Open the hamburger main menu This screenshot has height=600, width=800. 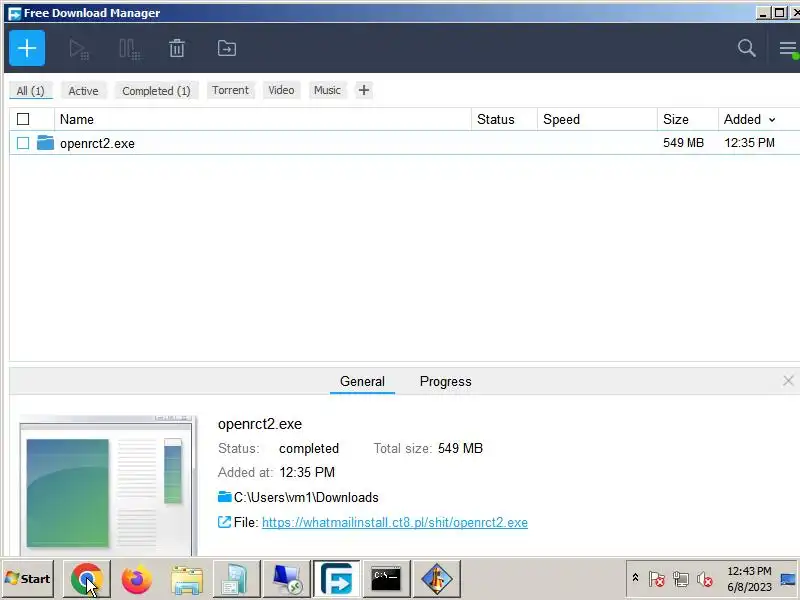point(788,49)
